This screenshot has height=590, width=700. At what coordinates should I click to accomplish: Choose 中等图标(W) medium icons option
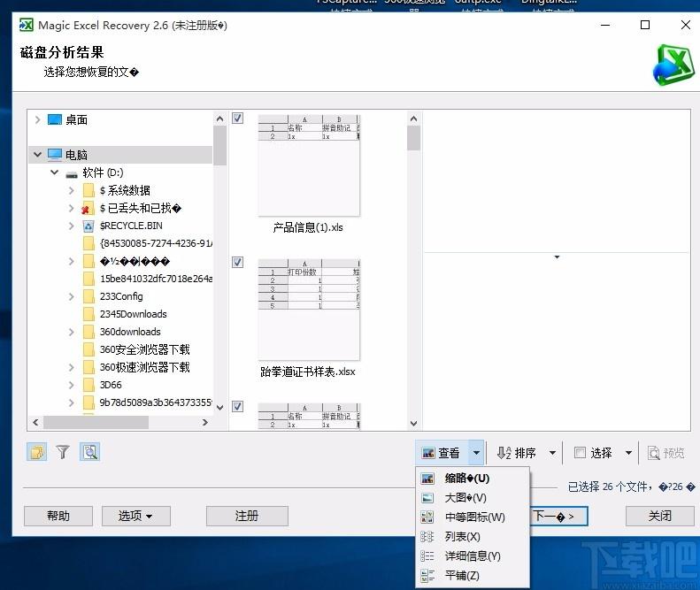click(x=473, y=517)
